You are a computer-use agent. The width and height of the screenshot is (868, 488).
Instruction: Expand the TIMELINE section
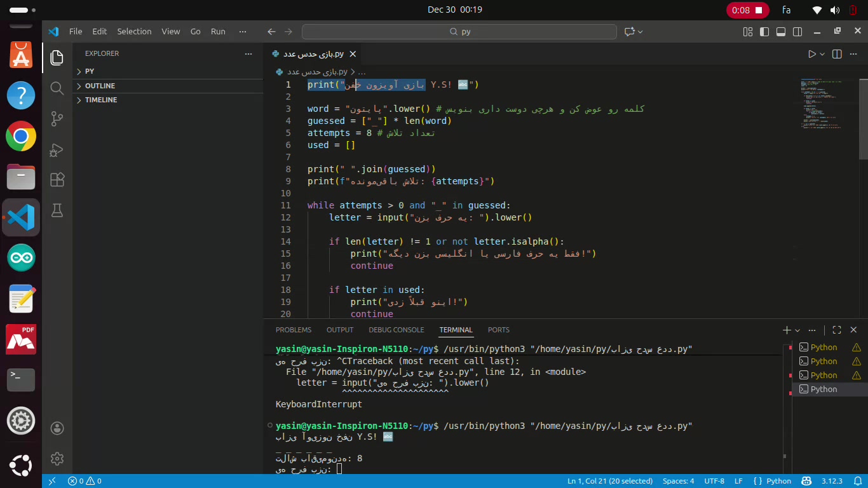point(100,100)
